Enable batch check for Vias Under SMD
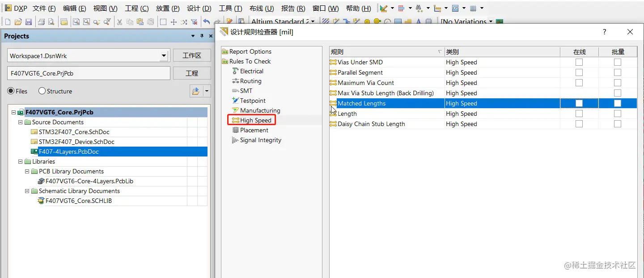Screen dimensions: 644x278 [618, 62]
